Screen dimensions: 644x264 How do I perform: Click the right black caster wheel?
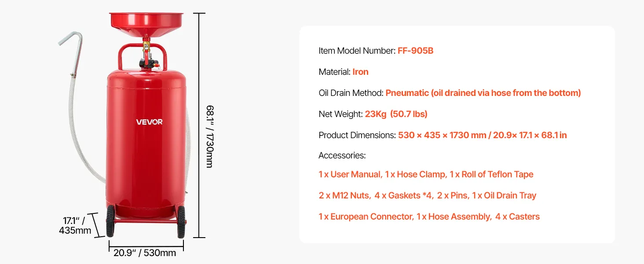(181, 222)
